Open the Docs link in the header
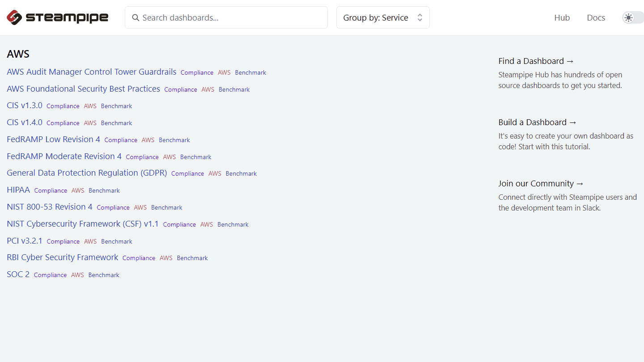The width and height of the screenshot is (644, 362). pyautogui.click(x=596, y=17)
